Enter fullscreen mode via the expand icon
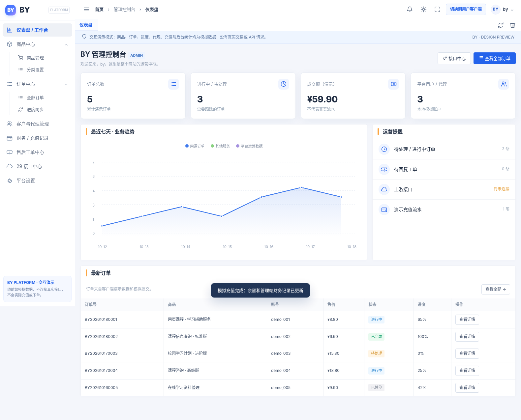Viewport: 521px width, 420px height. pos(437,10)
